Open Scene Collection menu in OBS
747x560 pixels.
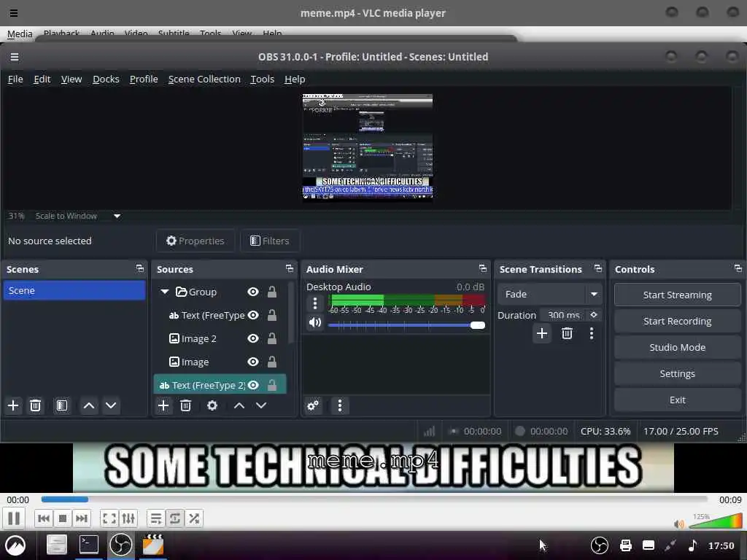point(204,79)
